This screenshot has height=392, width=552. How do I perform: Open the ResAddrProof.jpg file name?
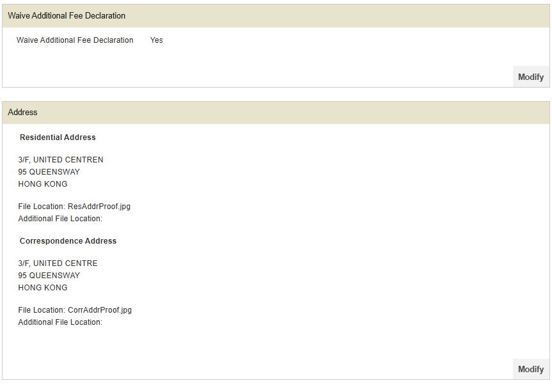coord(99,207)
